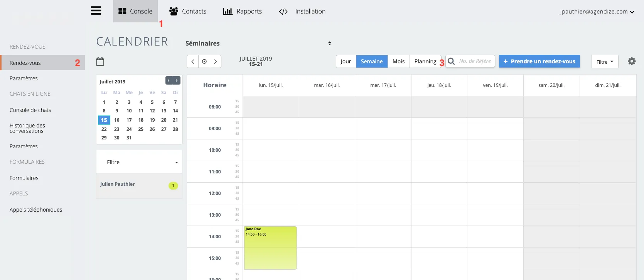The image size is (644, 280).
Task: Open the Contacts tab
Action: [x=188, y=11]
